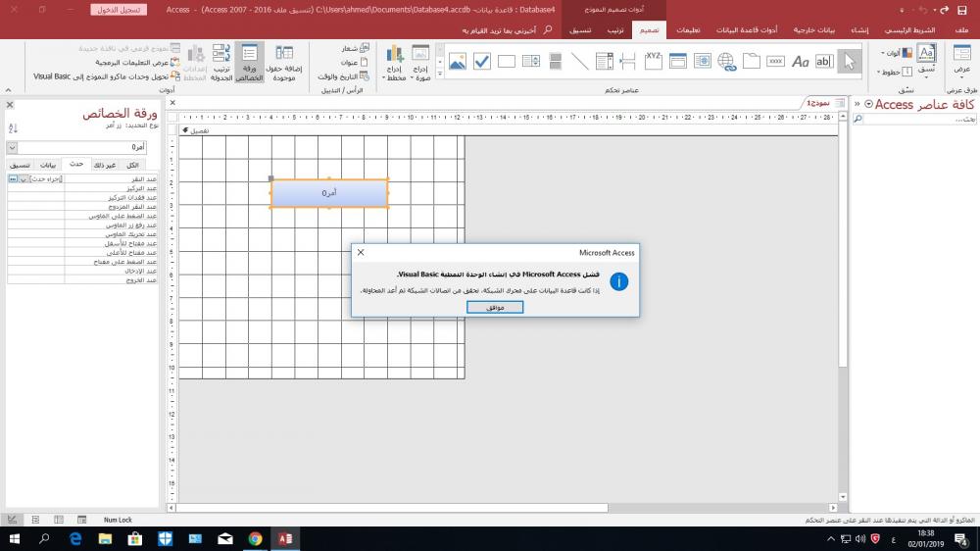Switch to the Data (بيانات) property tab
980x551 pixels.
47,165
